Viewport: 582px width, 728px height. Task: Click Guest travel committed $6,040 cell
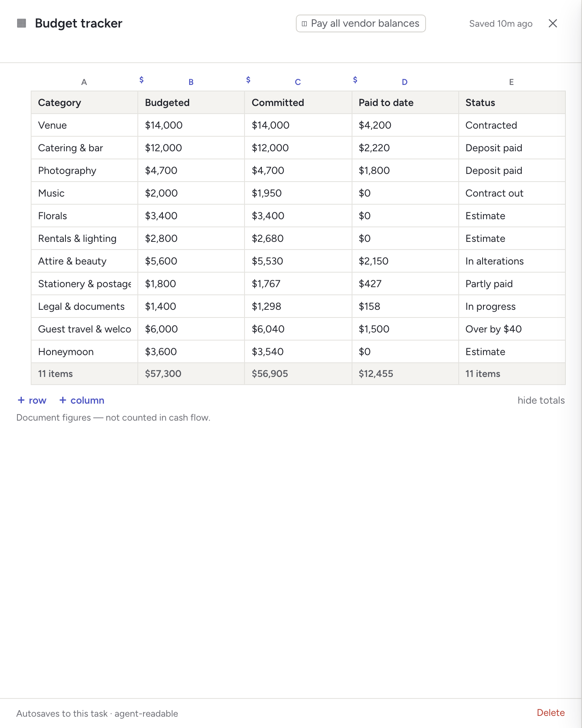(x=298, y=329)
